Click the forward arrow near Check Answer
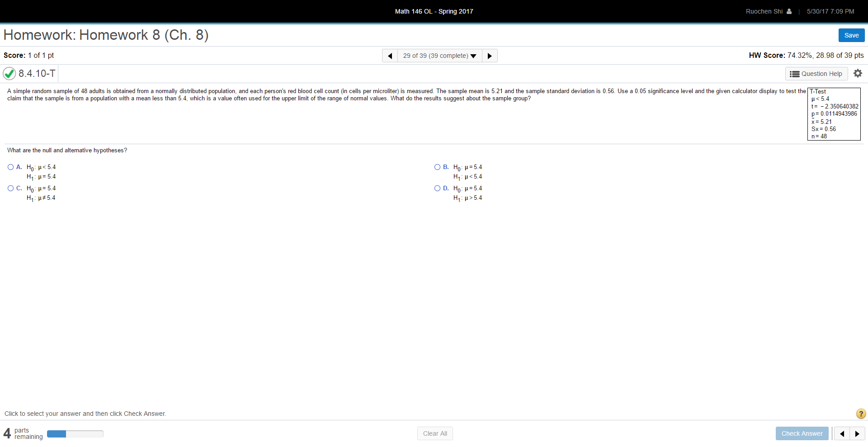 point(858,433)
